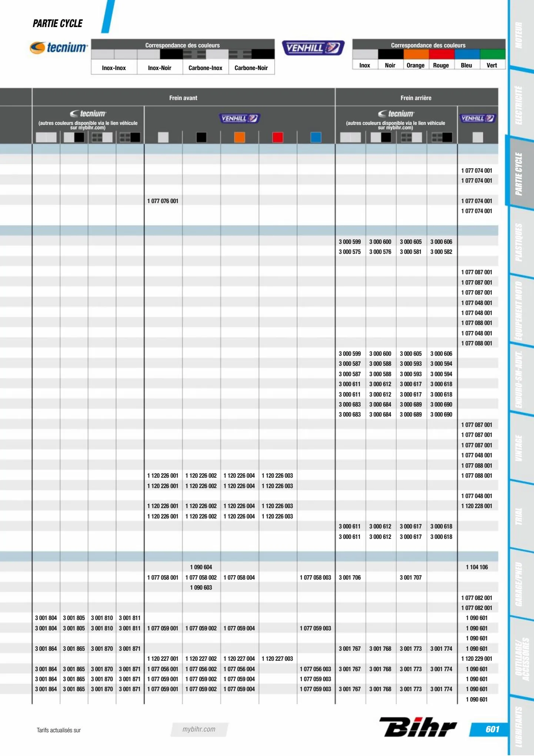Select the GARAGE/PNEU side tab
This screenshot has width=534, height=756.
(x=519, y=584)
